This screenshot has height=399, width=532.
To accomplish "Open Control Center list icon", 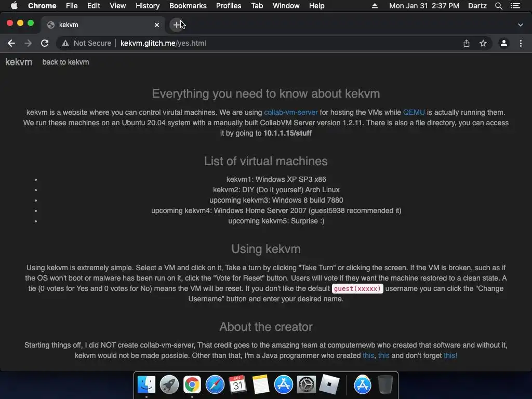I will click(515, 6).
